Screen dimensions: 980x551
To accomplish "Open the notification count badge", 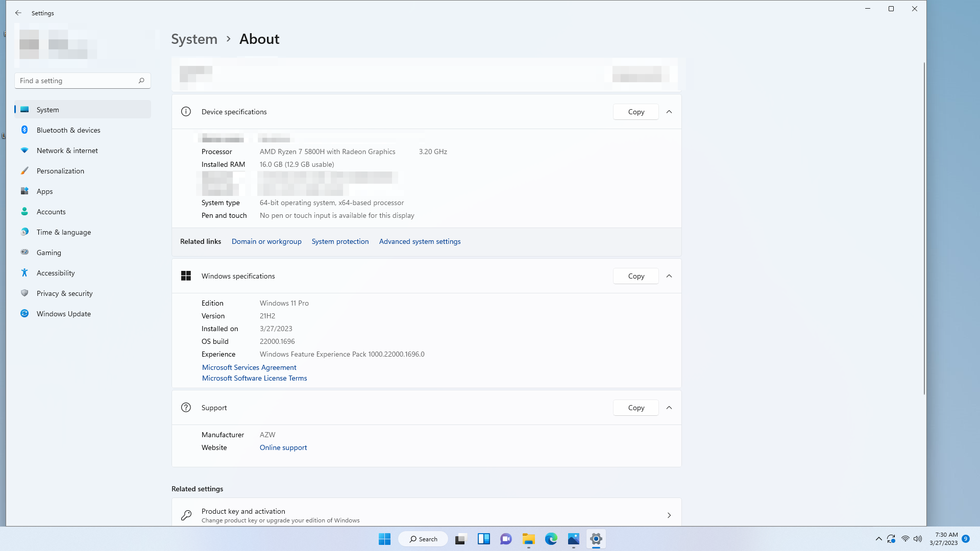I will click(966, 539).
